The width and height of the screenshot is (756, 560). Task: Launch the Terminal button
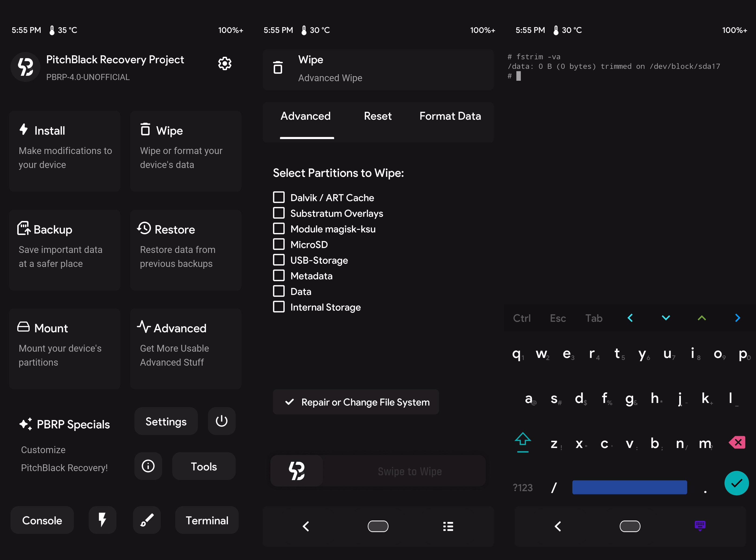207,520
